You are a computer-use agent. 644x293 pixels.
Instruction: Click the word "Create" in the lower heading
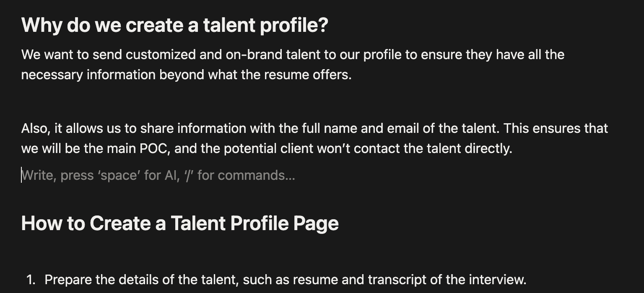[x=120, y=223]
